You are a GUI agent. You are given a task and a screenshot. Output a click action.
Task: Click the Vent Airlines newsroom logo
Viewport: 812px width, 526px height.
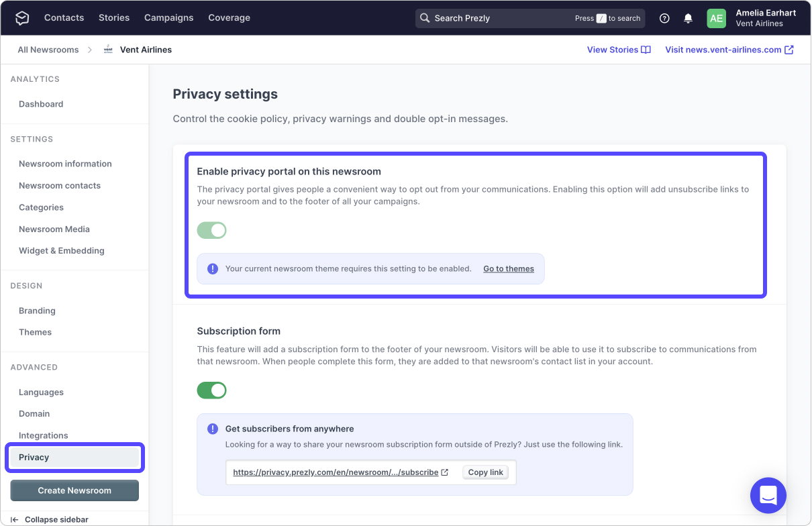point(108,50)
